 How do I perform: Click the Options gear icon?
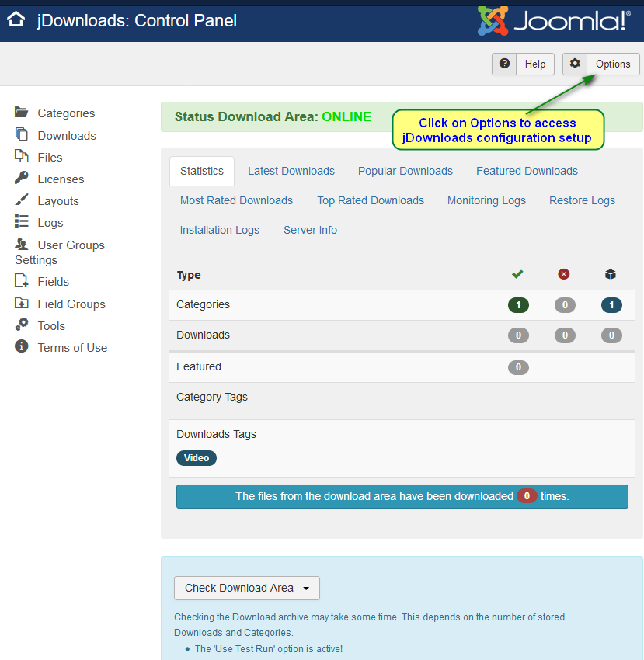point(575,64)
